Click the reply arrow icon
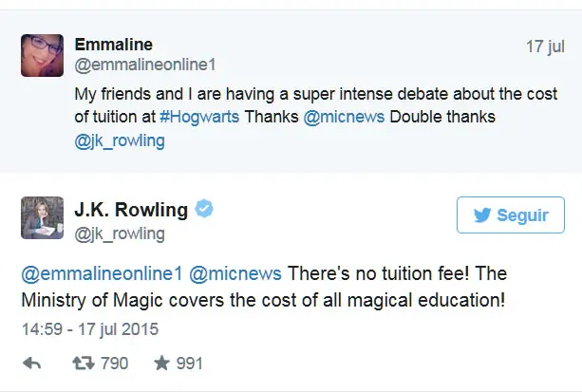The height and width of the screenshot is (392, 582). tap(31, 363)
